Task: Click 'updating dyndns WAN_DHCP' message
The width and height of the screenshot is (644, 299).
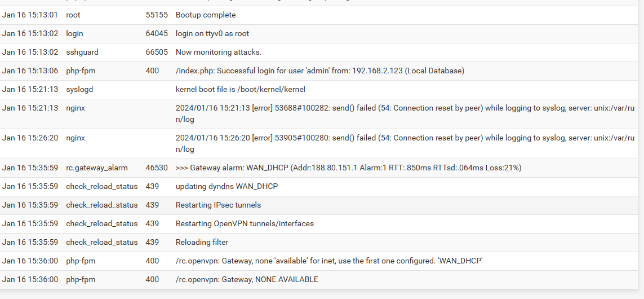Action: pyautogui.click(x=226, y=186)
